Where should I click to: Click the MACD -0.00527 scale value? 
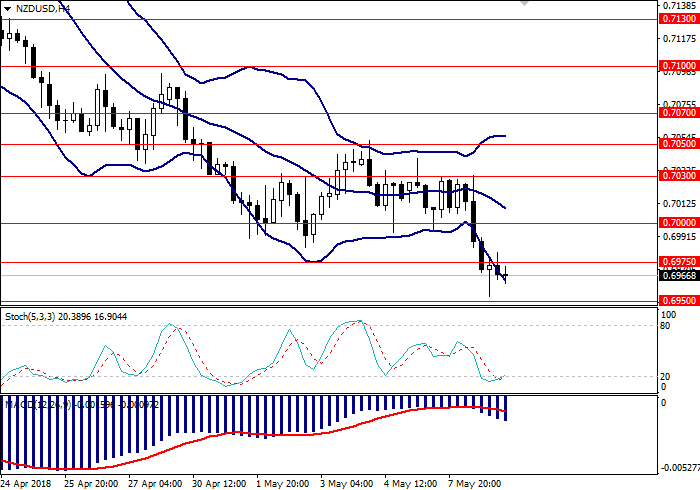(x=679, y=466)
